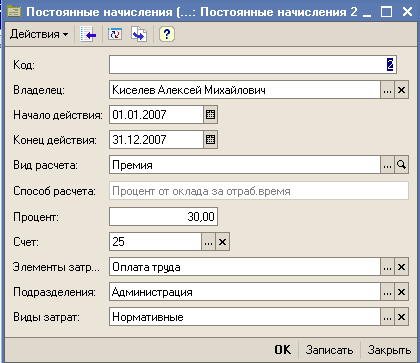Click the Процент label text
420x363 pixels.
(36, 217)
